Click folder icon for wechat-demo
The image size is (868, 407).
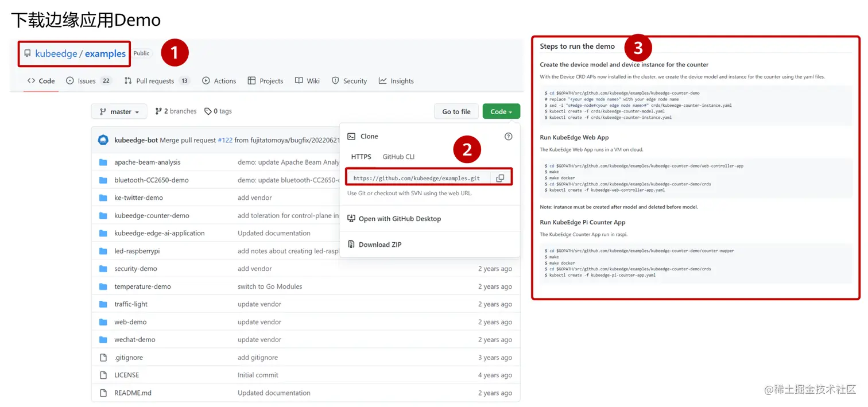click(x=103, y=340)
